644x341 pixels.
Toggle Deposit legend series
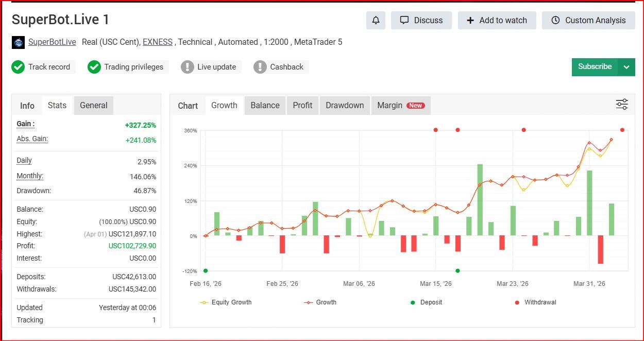pos(427,302)
